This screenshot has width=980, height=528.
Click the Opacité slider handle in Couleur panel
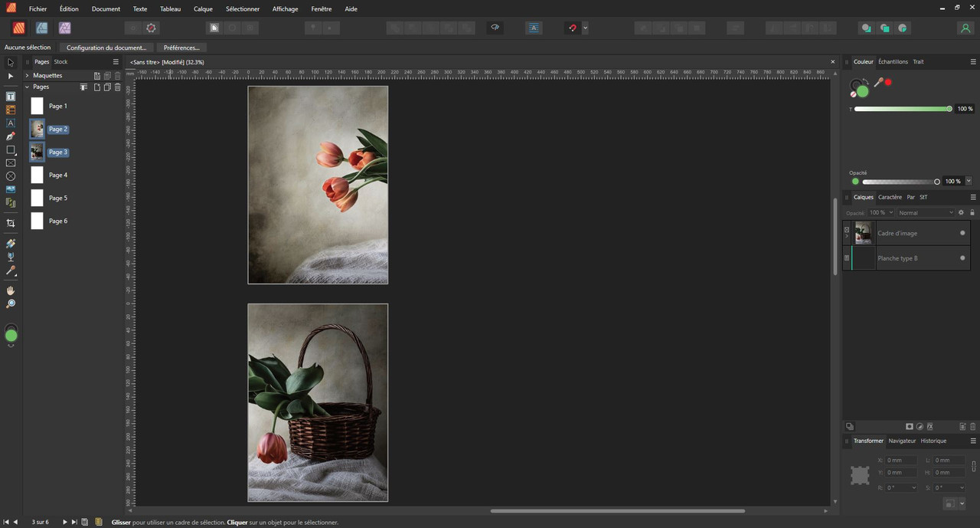[x=937, y=182]
